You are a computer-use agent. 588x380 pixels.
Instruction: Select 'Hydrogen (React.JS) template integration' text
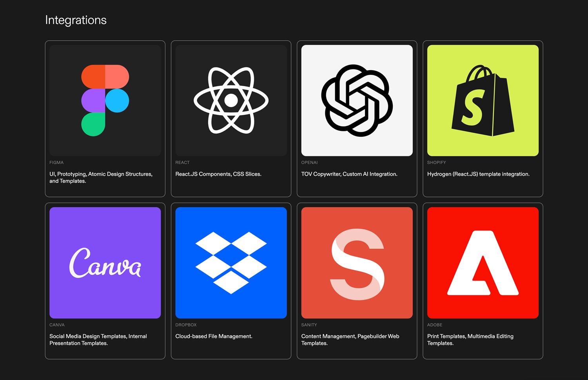pos(478,174)
